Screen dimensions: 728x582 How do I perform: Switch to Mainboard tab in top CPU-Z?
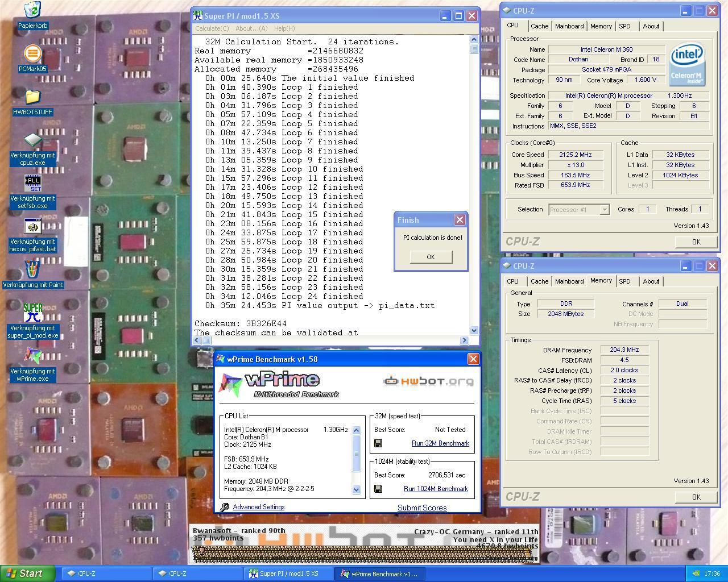tap(569, 26)
